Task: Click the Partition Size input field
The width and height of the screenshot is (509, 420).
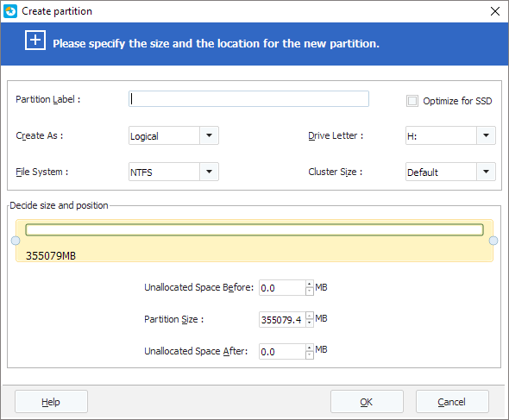Action: pos(282,320)
